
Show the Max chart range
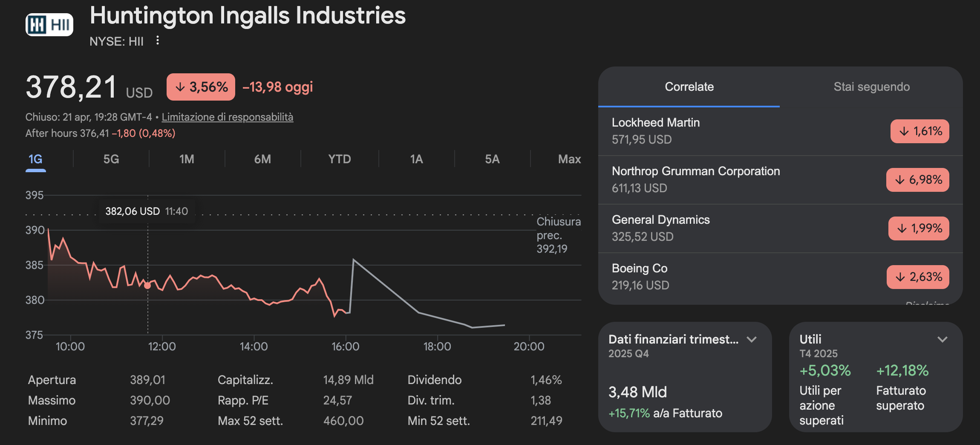(569, 159)
